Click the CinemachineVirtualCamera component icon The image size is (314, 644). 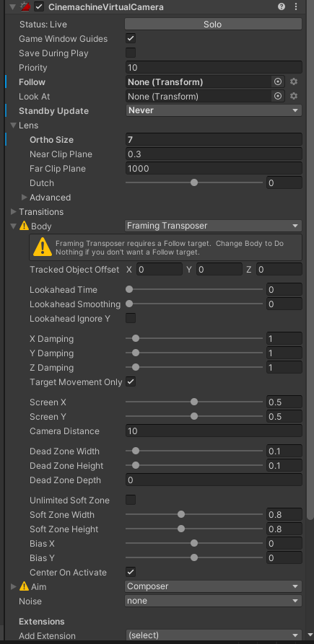25,7
